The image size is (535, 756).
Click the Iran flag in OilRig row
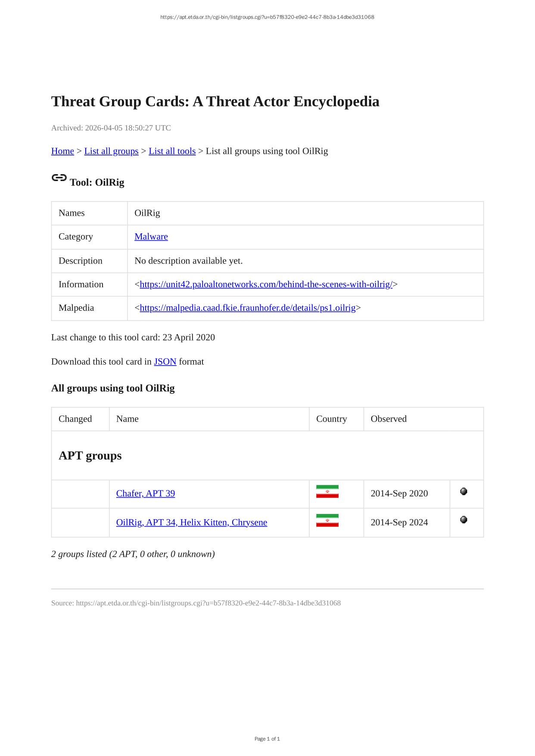coord(327,520)
